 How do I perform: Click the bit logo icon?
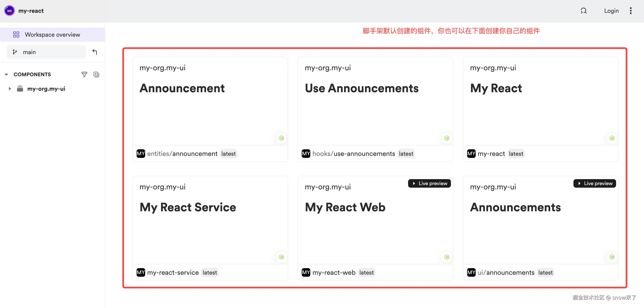pyautogui.click(x=10, y=11)
